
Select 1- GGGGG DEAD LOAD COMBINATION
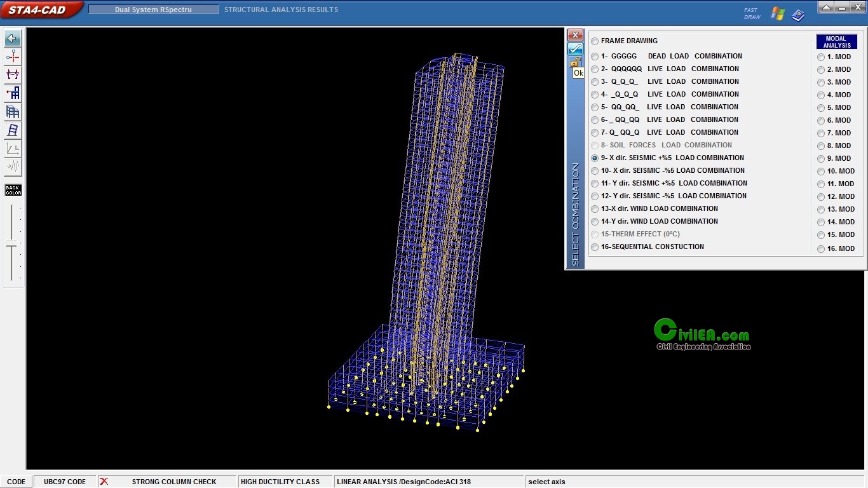667,56
